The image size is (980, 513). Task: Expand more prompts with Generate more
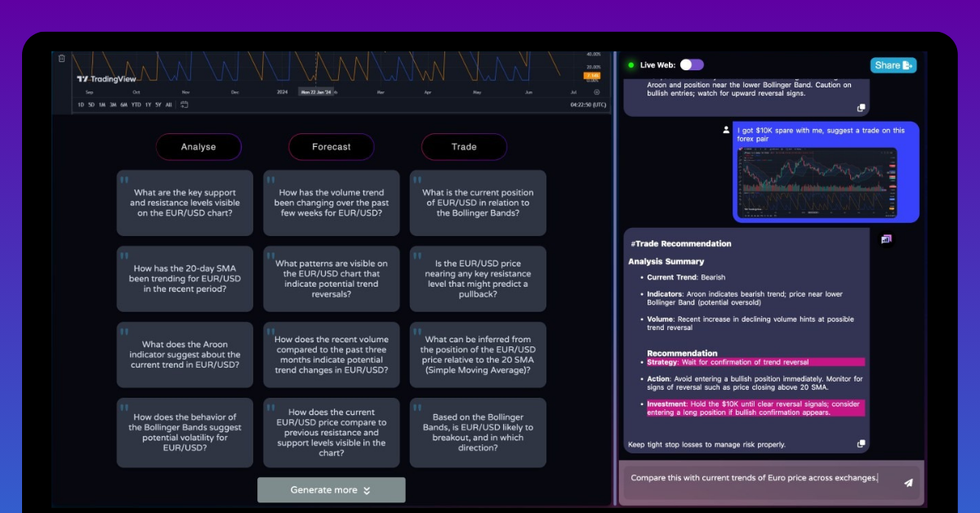tap(331, 490)
